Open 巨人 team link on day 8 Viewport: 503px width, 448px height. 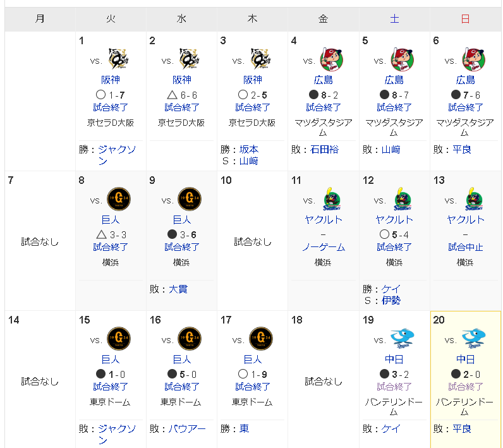pyautogui.click(x=111, y=220)
